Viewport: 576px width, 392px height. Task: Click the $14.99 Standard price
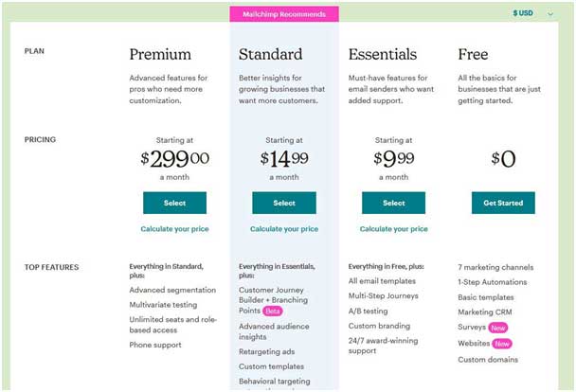click(284, 158)
